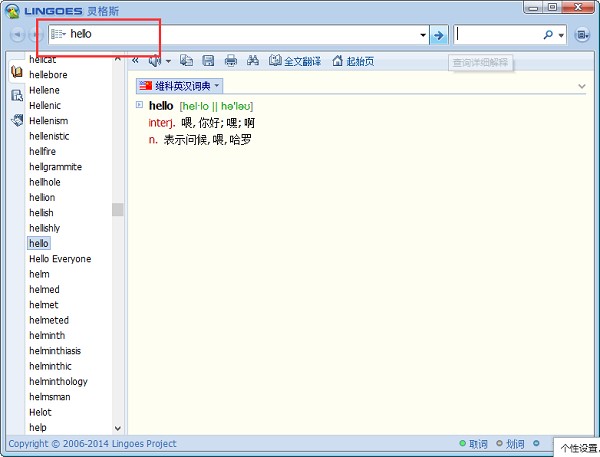Image resolution: width=600 pixels, height=457 pixels.
Task: Select Helot in word list
Action: 40,412
